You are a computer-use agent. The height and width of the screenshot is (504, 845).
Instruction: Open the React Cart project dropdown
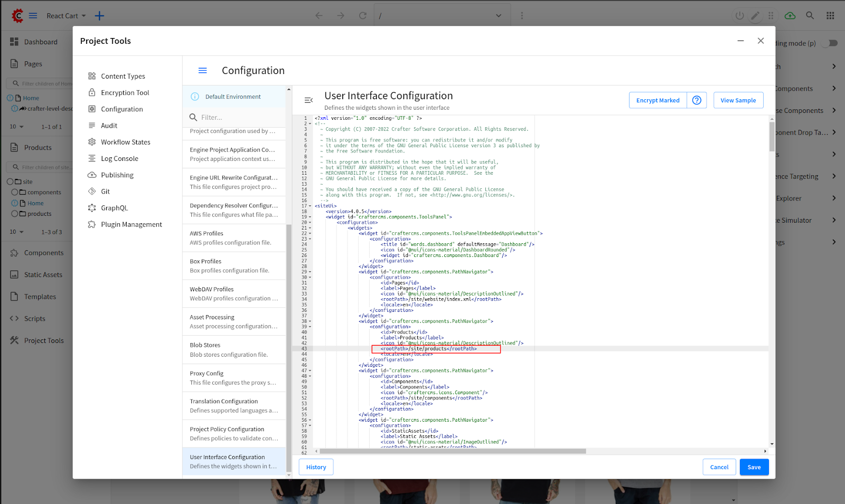(66, 16)
